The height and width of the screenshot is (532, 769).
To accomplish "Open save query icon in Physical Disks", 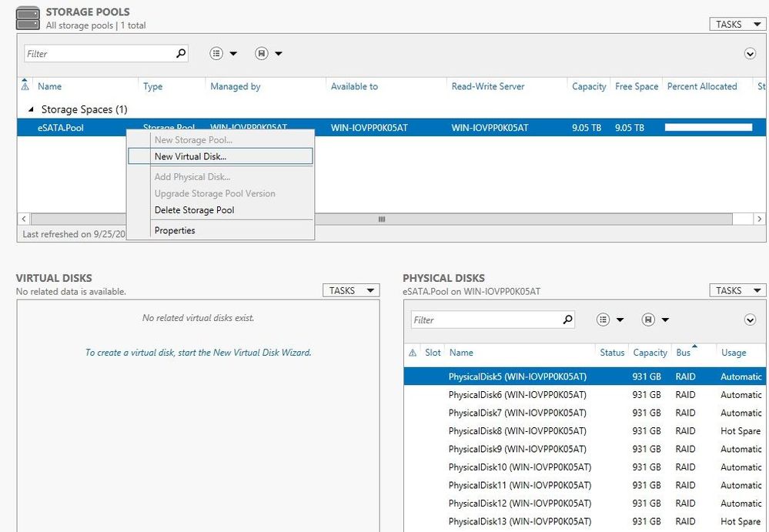I will tap(648, 320).
